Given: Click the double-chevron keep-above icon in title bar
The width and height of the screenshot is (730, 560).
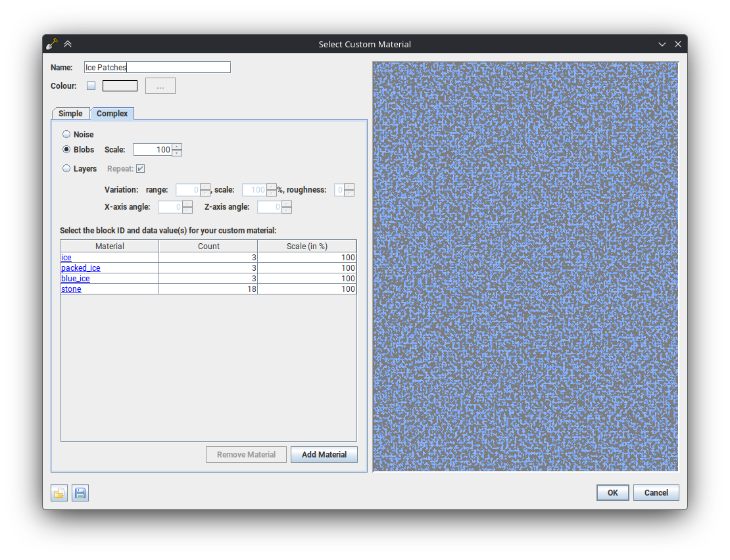Looking at the screenshot, I should click(x=68, y=44).
